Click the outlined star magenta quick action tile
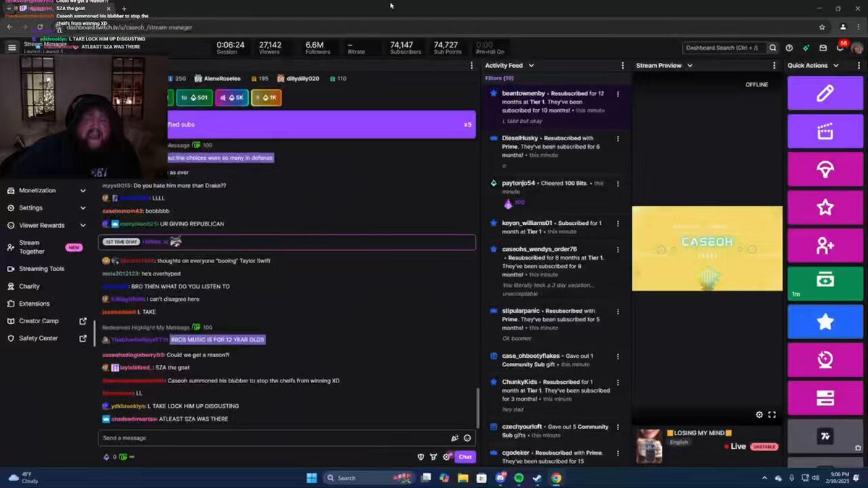Image resolution: width=868 pixels, height=488 pixels. coord(825,207)
